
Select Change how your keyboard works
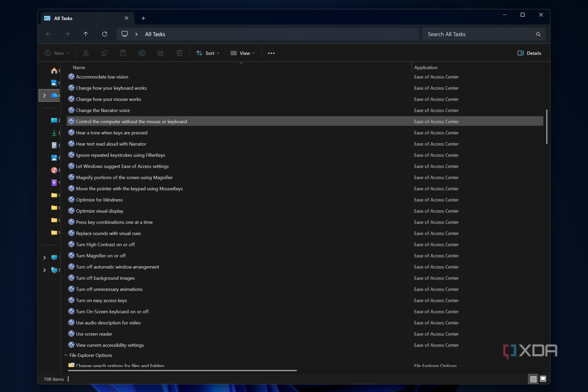111,88
